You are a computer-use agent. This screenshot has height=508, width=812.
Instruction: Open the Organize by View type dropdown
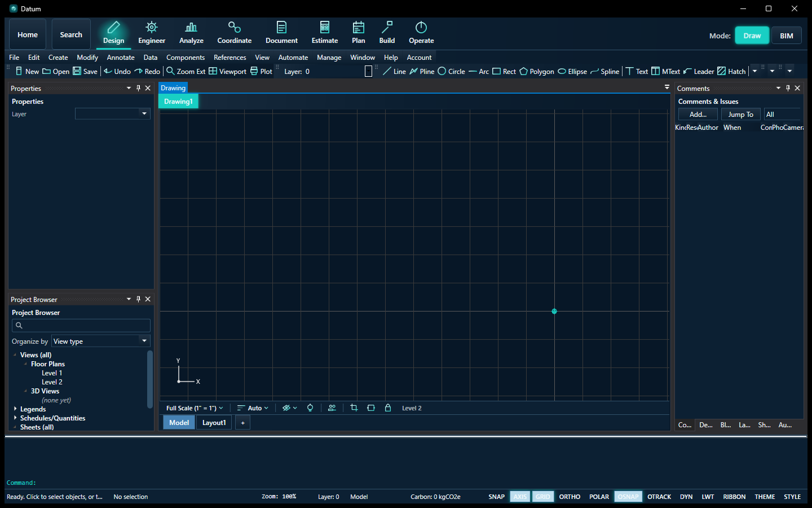point(101,341)
